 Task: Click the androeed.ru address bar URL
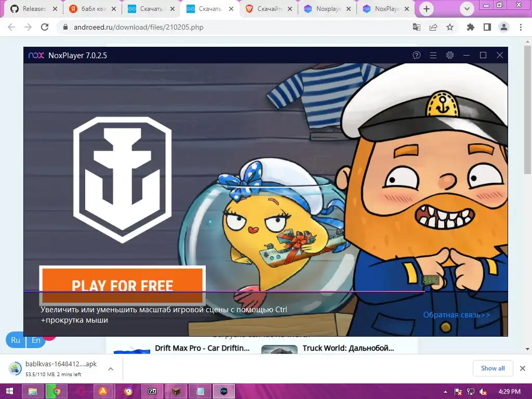[x=138, y=27]
